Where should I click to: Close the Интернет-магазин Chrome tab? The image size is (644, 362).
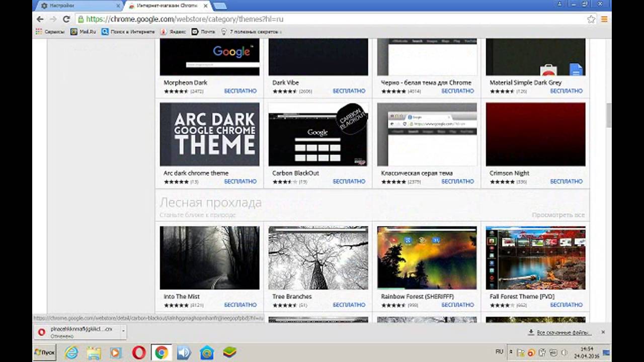205,6
